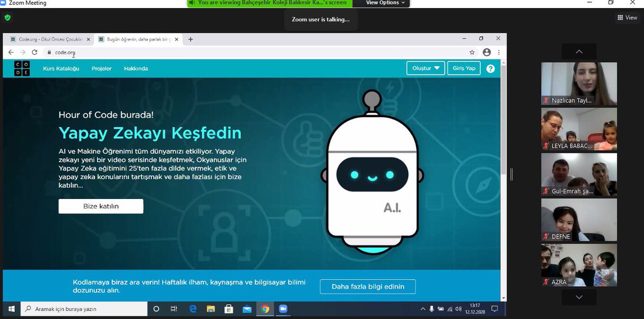
Task: Open Microsoft Store from the taskbar
Action: click(229, 309)
